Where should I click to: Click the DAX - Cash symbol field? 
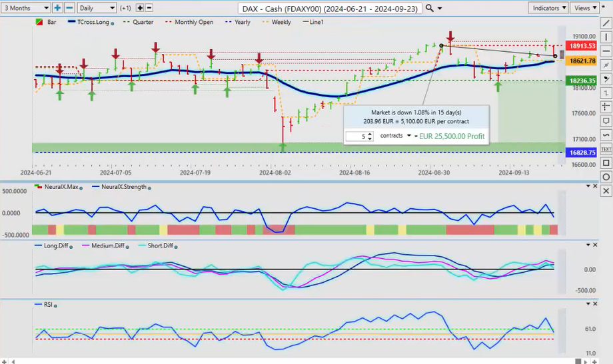click(330, 8)
